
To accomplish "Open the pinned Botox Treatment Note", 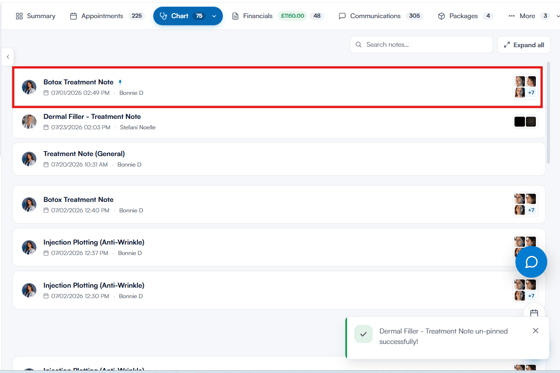I will (278, 87).
